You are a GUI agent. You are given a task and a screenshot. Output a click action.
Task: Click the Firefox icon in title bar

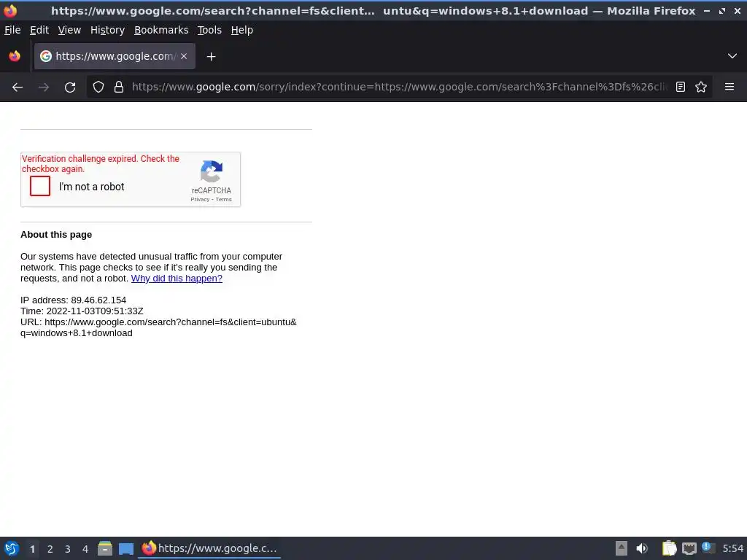[x=10, y=10]
